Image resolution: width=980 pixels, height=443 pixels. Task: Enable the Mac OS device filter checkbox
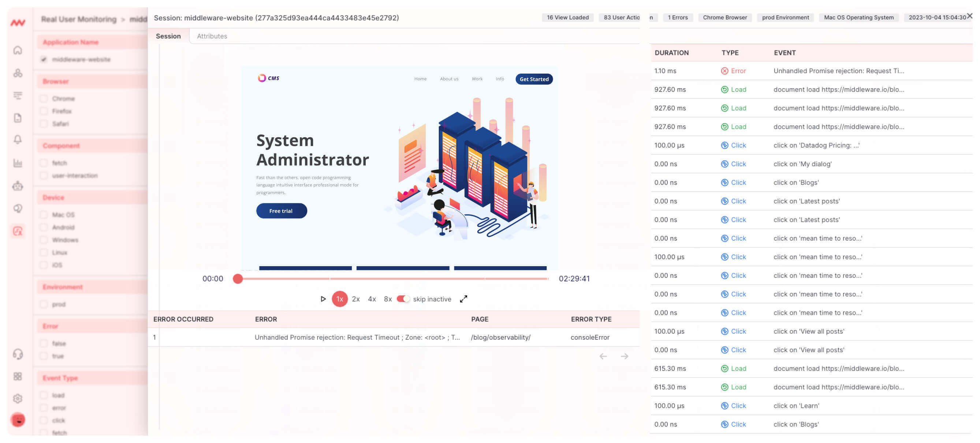[44, 214]
